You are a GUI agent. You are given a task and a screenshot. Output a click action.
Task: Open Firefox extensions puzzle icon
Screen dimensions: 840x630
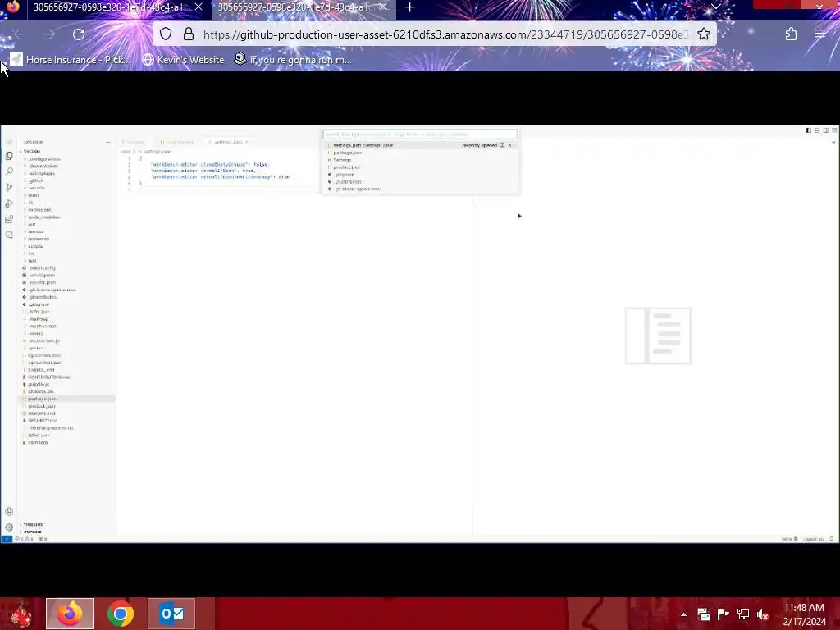click(x=792, y=34)
